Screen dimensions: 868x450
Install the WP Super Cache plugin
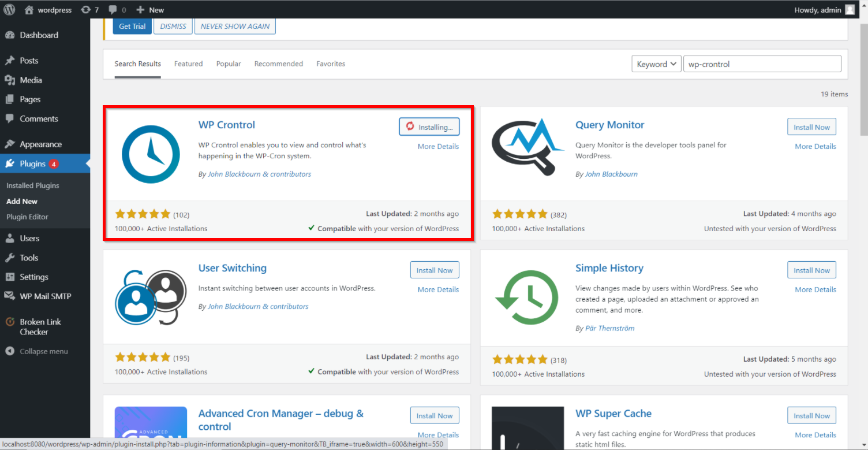click(x=811, y=416)
